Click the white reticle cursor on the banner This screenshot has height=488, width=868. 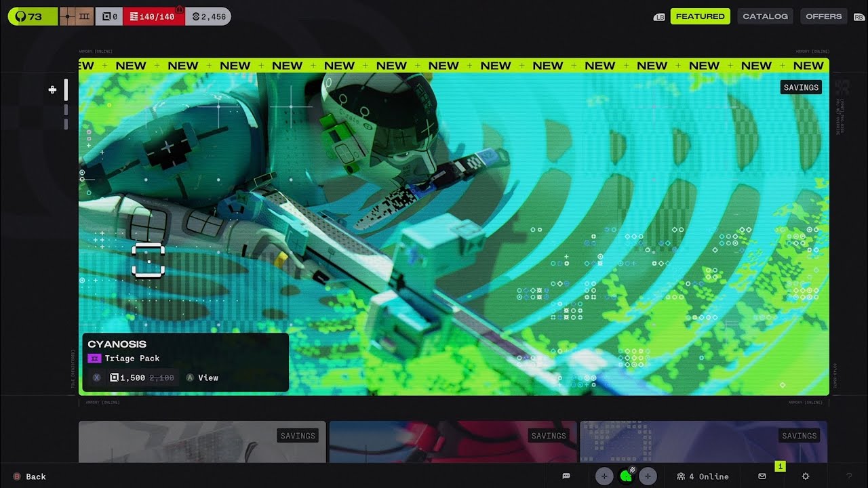pyautogui.click(x=149, y=260)
